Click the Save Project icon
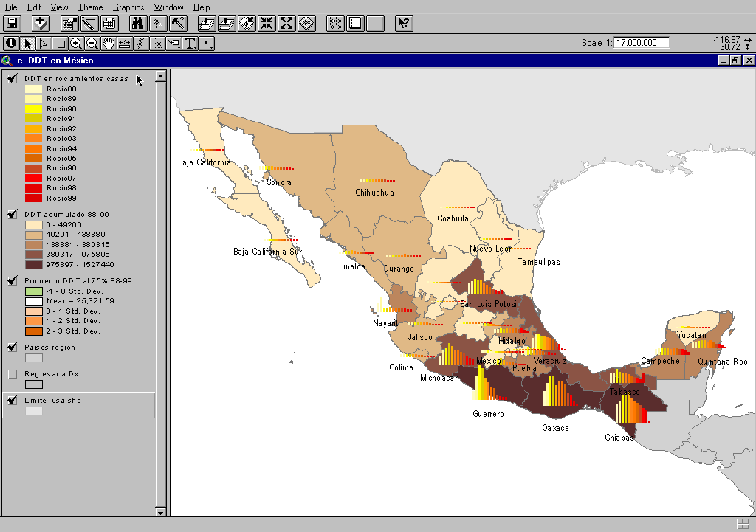The width and height of the screenshot is (756, 532). tap(13, 23)
